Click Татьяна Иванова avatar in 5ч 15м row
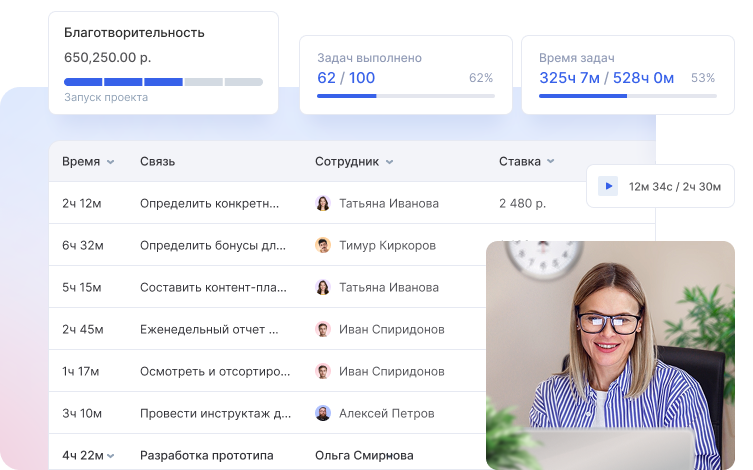Screen dimensions: 753x470 (x=323, y=287)
